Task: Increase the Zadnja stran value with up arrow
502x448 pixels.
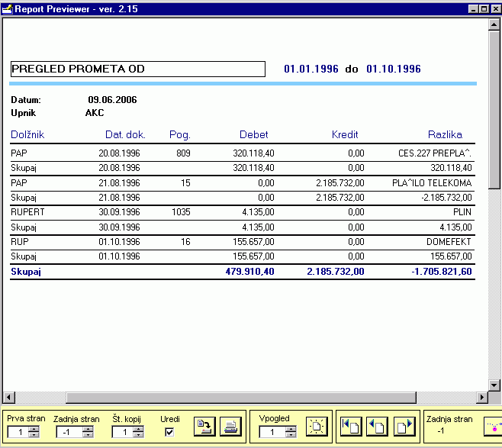Action: click(x=88, y=429)
